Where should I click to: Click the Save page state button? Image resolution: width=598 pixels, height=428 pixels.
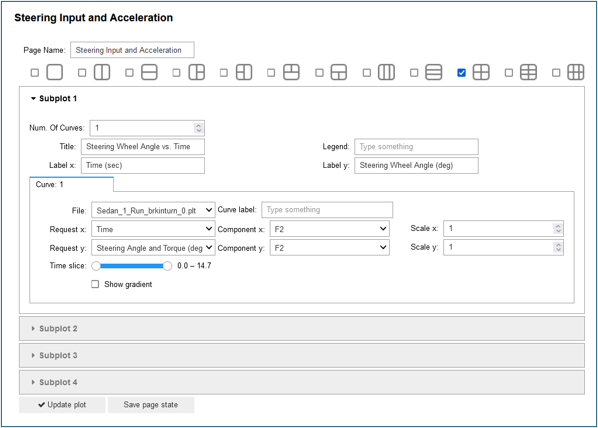151,405
